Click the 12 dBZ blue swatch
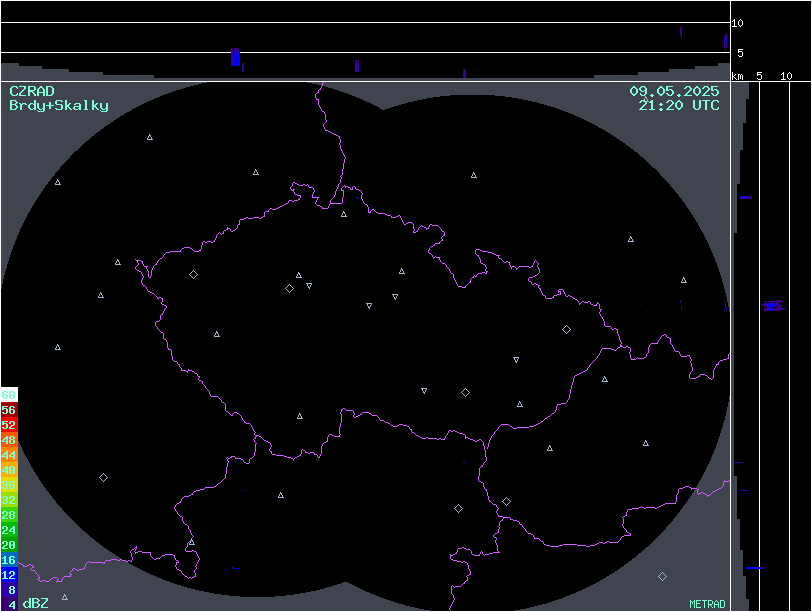Viewport: 812px width, 612px height. [9, 575]
